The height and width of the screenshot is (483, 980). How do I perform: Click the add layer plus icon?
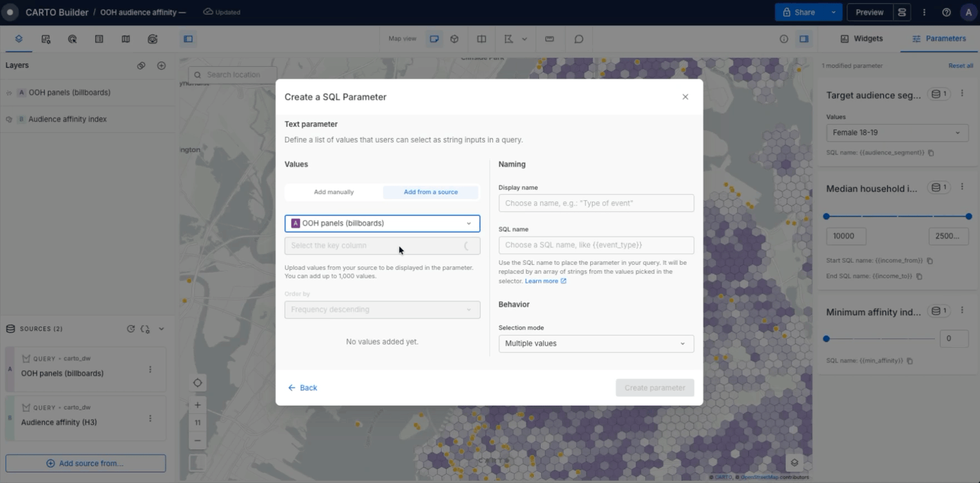click(x=161, y=66)
